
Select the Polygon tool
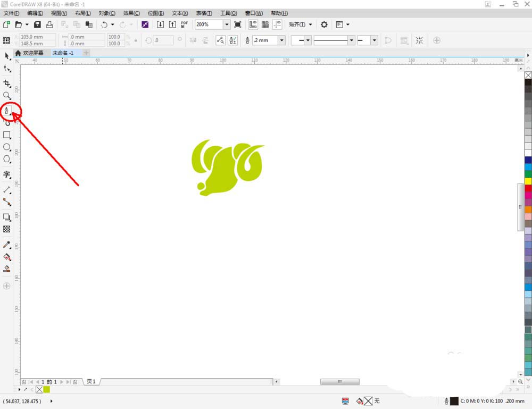7,160
